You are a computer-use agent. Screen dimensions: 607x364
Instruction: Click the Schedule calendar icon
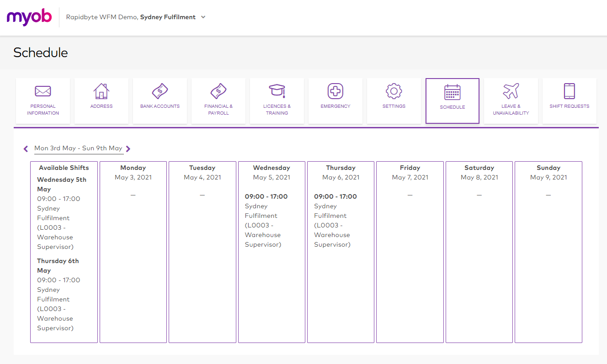(x=452, y=92)
